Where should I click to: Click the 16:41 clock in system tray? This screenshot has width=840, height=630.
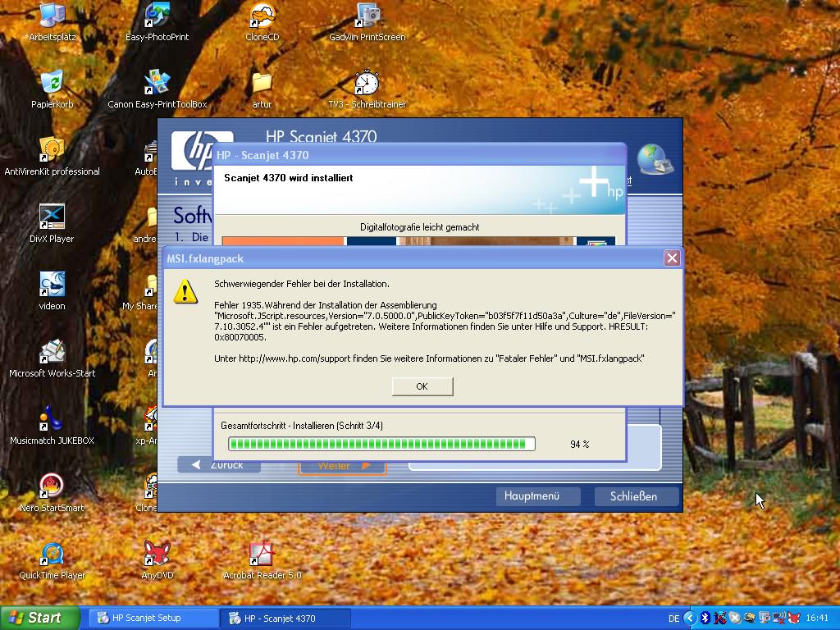(x=817, y=619)
